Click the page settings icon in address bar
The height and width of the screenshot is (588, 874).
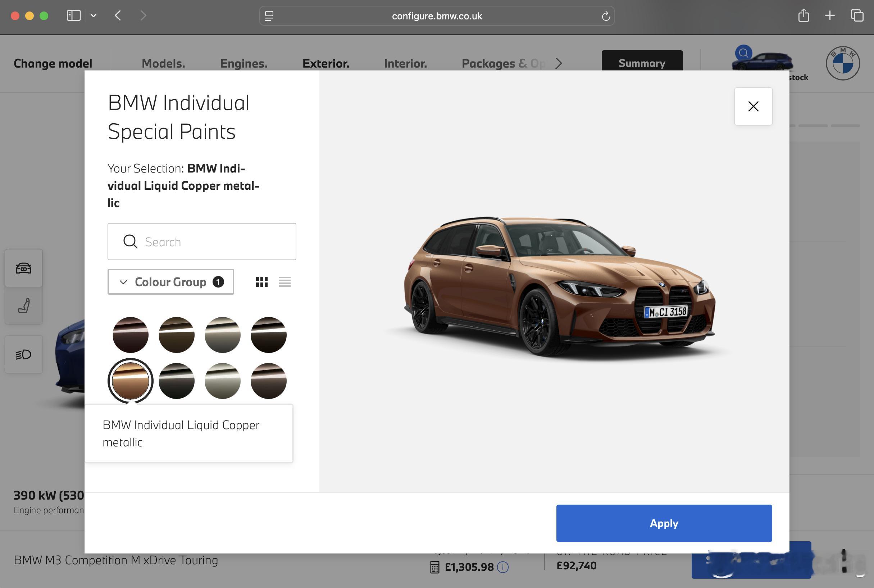(269, 16)
